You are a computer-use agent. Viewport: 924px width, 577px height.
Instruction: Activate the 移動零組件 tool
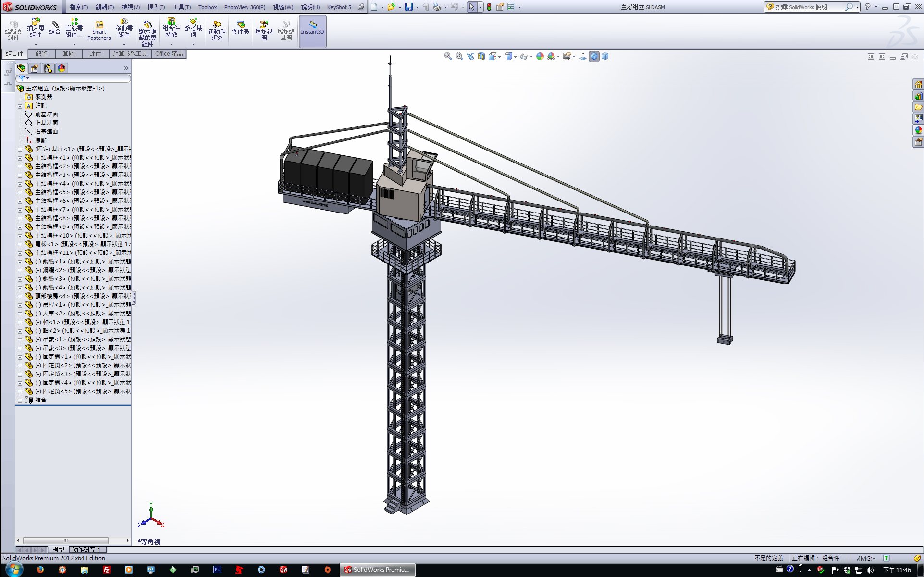(124, 30)
